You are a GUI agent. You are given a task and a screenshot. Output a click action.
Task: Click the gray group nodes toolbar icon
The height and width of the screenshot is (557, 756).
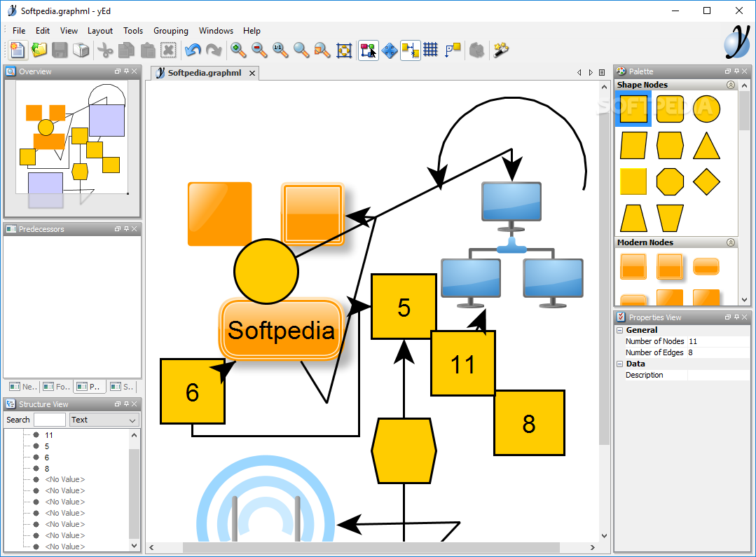click(x=476, y=50)
